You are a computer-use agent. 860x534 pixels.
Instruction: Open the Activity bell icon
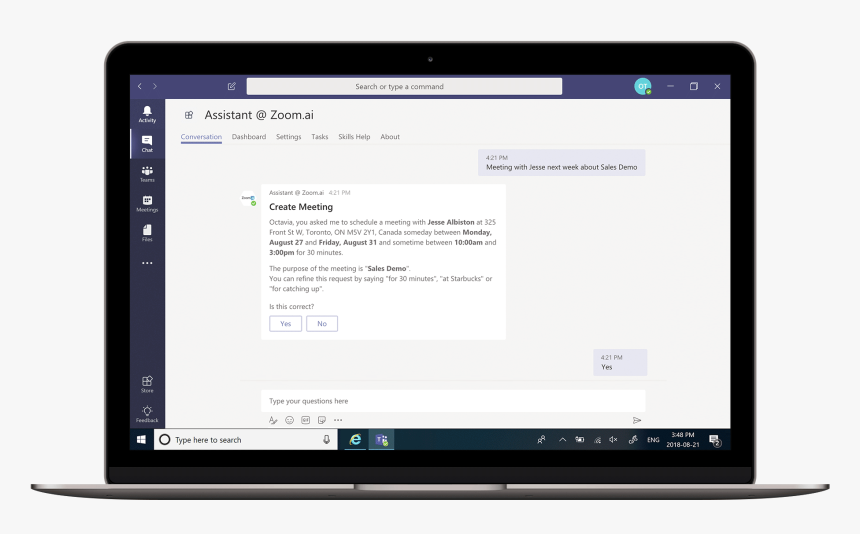pyautogui.click(x=147, y=114)
